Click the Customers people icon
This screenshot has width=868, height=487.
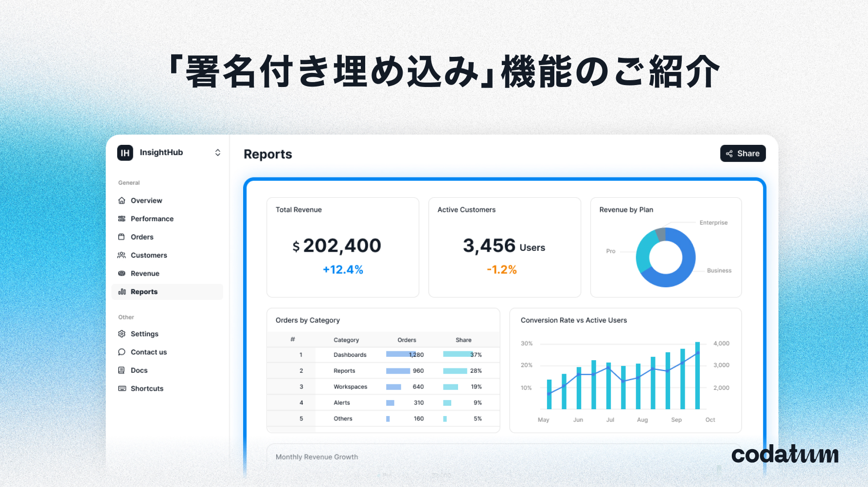[x=122, y=255]
